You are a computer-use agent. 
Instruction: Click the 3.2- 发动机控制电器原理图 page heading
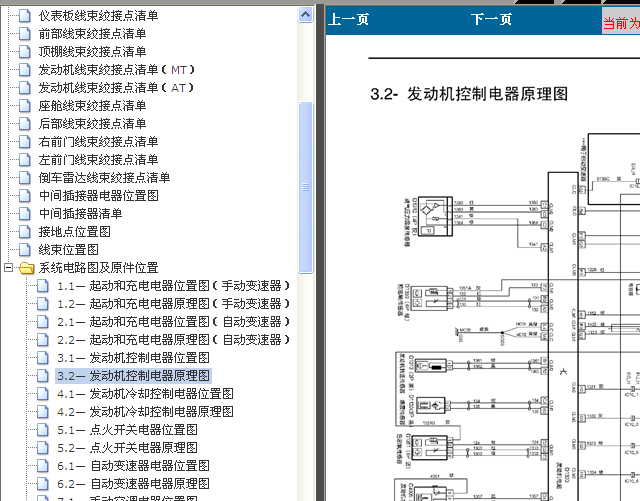point(469,94)
